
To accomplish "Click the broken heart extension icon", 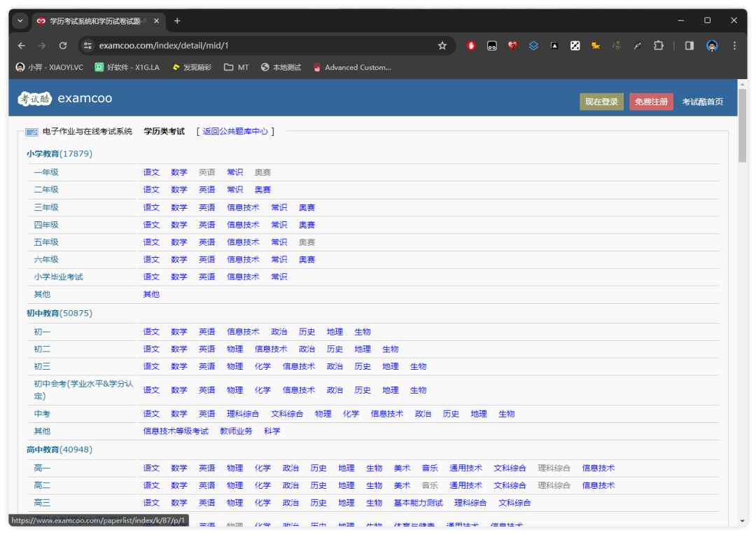I will coord(512,46).
